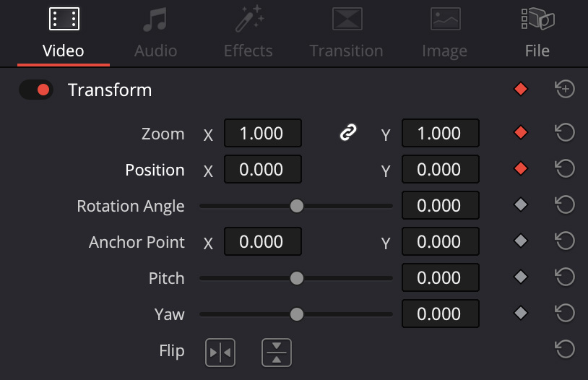Select the Video inspector tab
Image resolution: width=588 pixels, height=380 pixels.
point(64,33)
